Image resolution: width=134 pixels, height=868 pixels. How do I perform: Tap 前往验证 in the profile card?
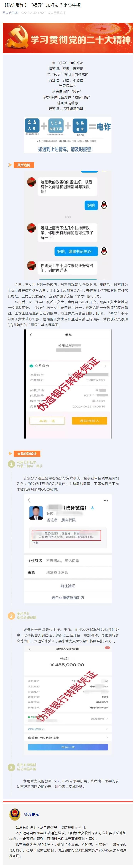pos(68,586)
